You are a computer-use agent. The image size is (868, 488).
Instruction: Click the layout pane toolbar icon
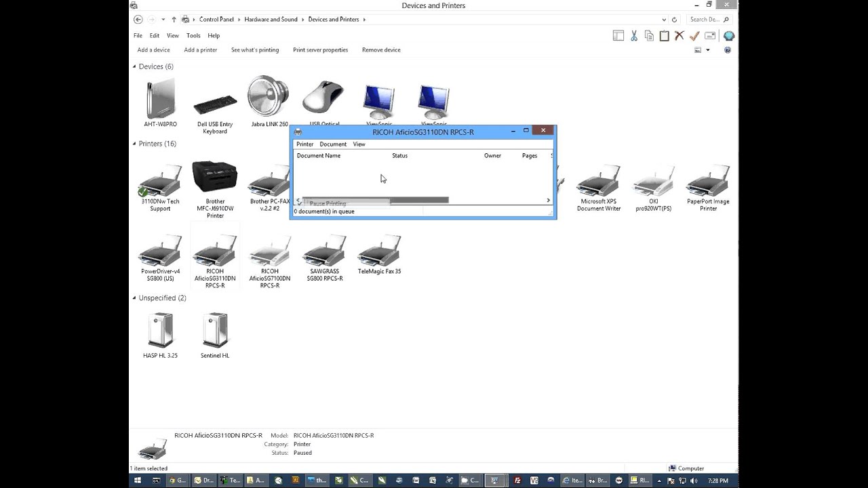(618, 36)
